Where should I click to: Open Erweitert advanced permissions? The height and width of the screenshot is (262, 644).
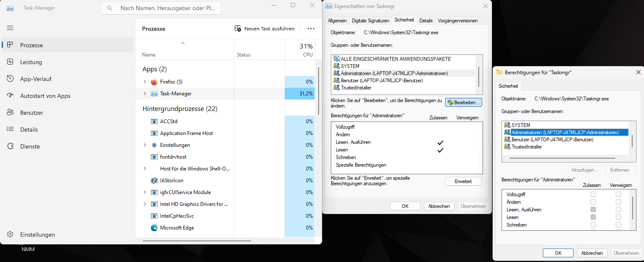(464, 181)
